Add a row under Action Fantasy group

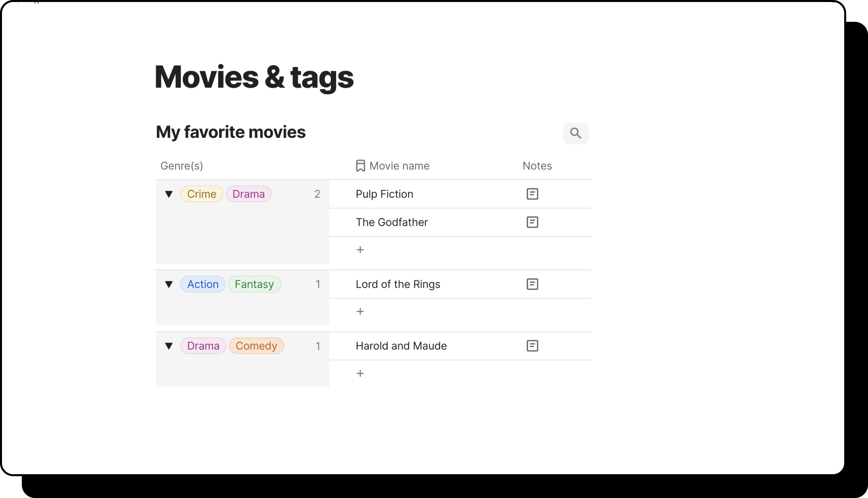coord(360,311)
